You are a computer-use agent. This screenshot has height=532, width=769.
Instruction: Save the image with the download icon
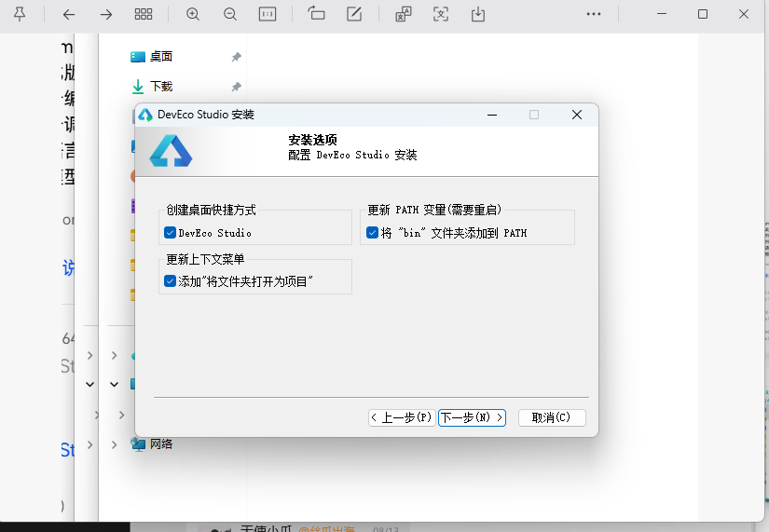click(x=477, y=14)
